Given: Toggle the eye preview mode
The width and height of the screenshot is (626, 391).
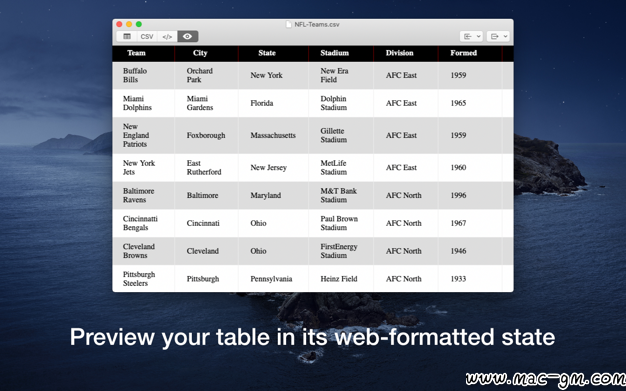Looking at the screenshot, I should [188, 36].
